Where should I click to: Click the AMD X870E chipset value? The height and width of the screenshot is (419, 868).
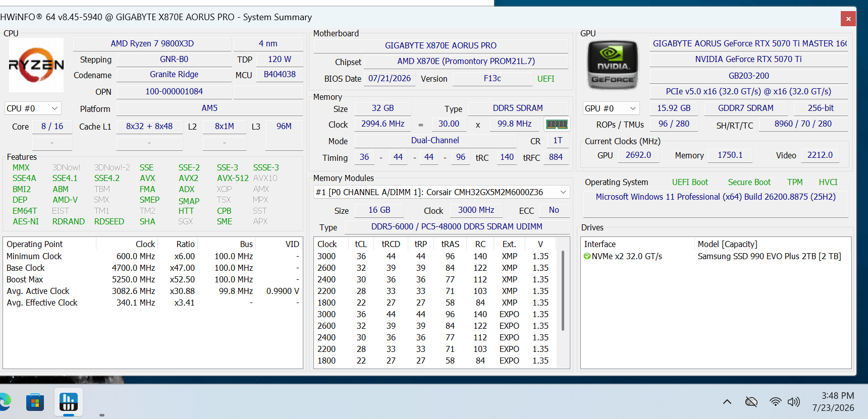pos(466,62)
